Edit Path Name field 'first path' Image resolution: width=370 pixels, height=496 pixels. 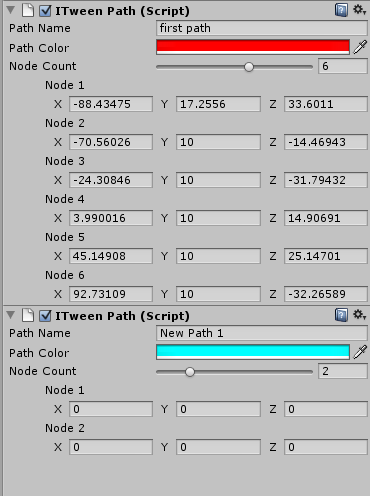(262, 28)
